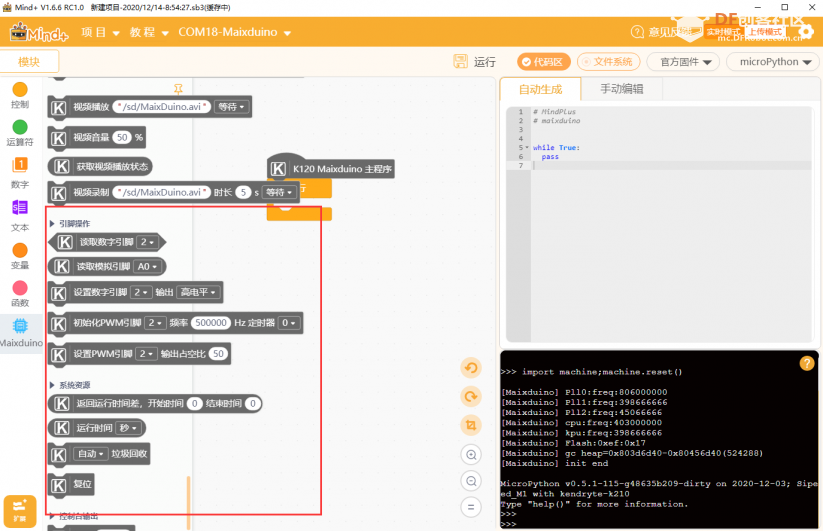Screen dimensions: 823x531
Task: Click the block palette vertical scrollbar
Action: [188, 503]
